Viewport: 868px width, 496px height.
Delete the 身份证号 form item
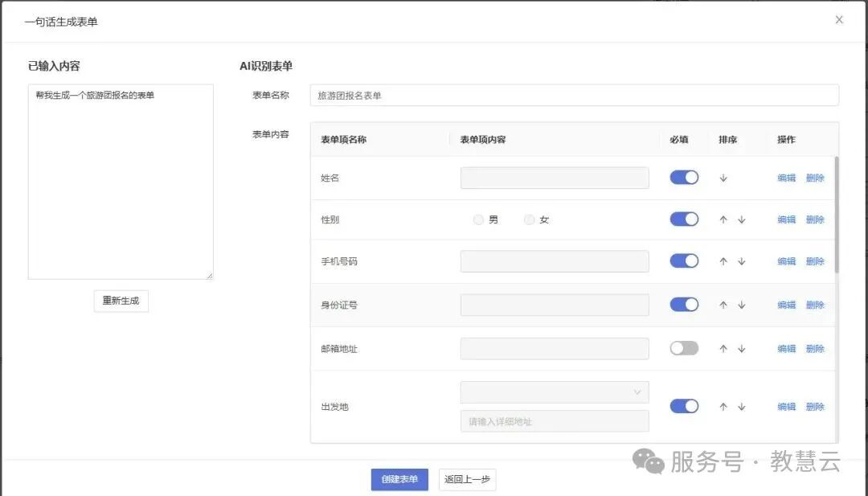coord(815,305)
